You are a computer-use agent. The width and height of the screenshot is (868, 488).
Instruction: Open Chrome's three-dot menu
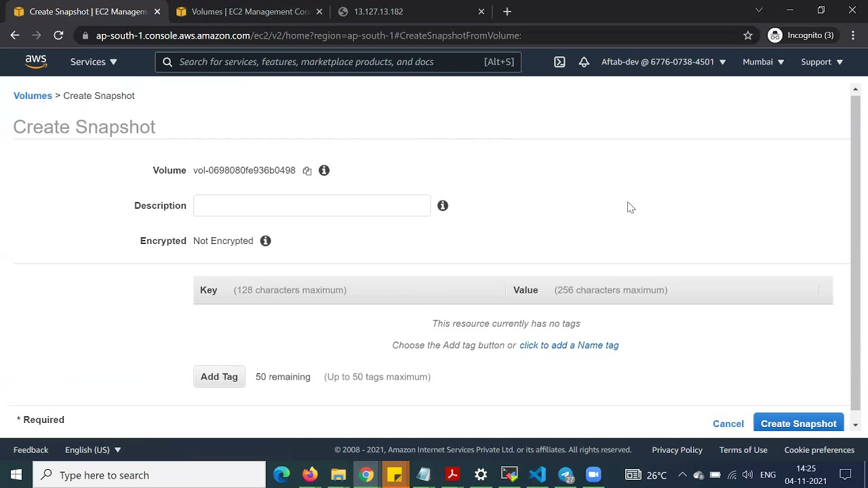(x=852, y=35)
